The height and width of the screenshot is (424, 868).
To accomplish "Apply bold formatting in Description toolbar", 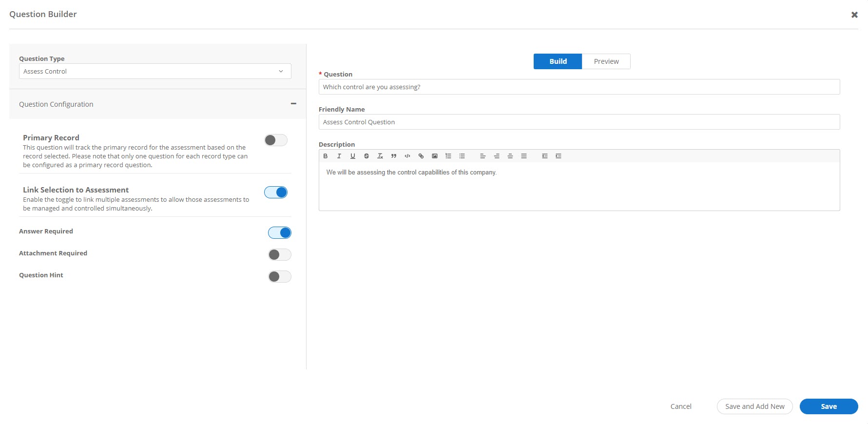I will click(x=326, y=156).
